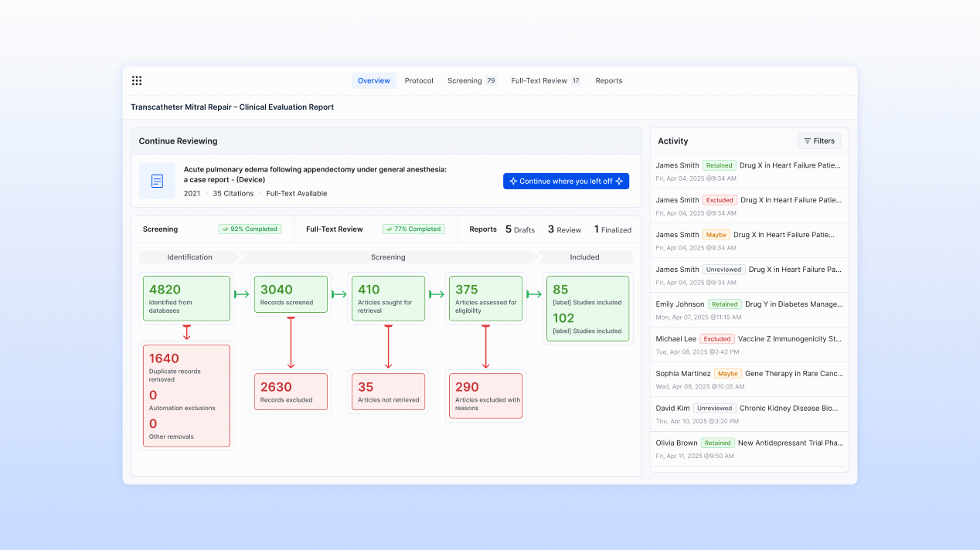This screenshot has width=980, height=550.
Task: Open the 1 Finalized reports count
Action: coord(613,229)
